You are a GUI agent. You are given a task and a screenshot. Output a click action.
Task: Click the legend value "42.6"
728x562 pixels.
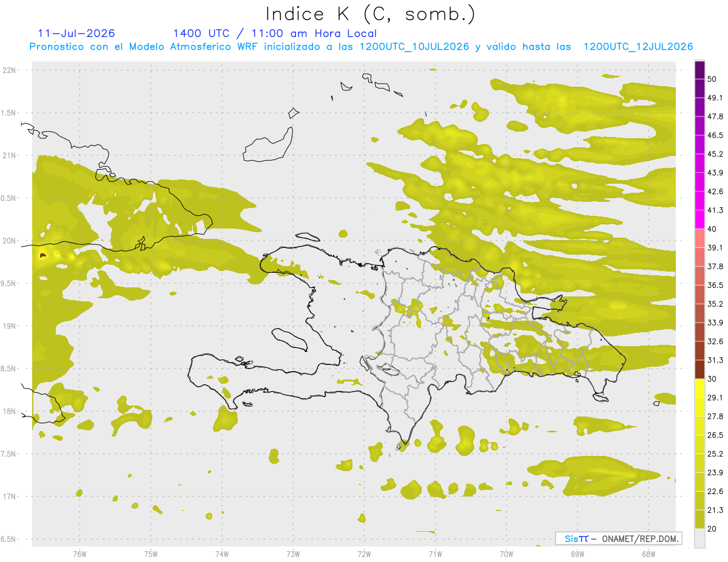pos(715,192)
